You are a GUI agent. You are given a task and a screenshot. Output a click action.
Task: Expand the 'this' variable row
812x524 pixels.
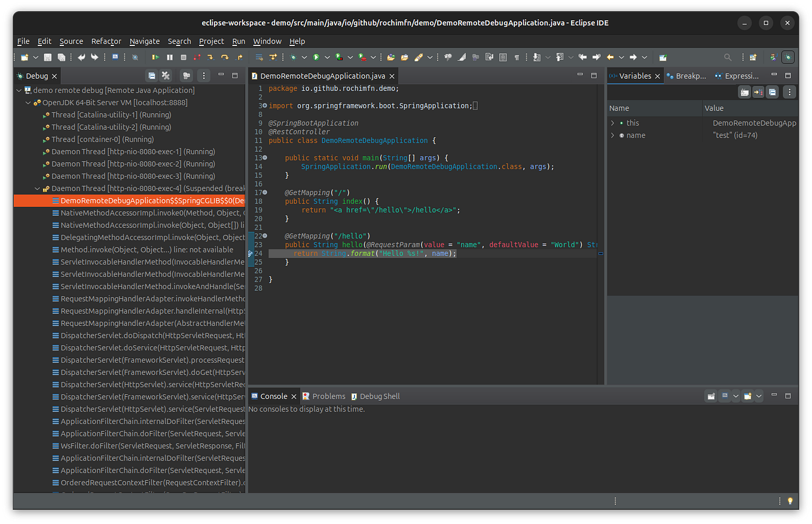point(613,123)
